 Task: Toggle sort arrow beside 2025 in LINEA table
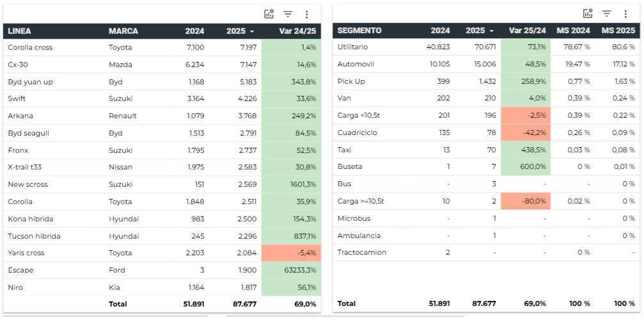click(252, 31)
